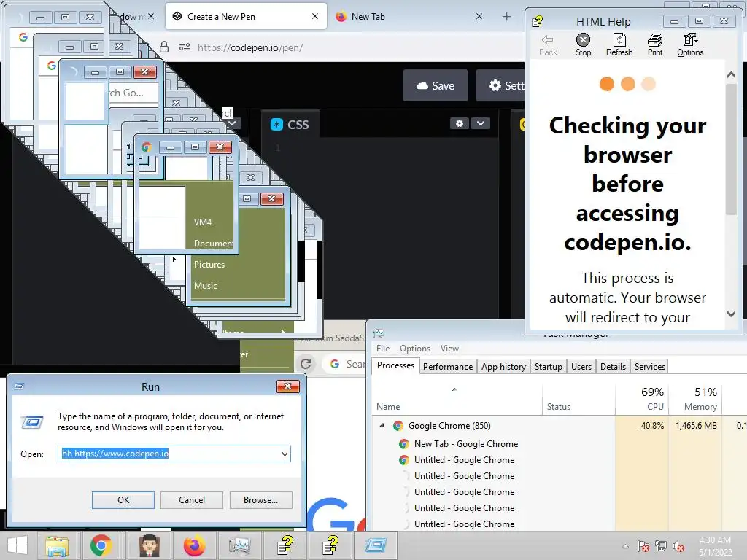This screenshot has height=560, width=747.
Task: Open the Run dialog Open dropdown arrow
Action: 285,454
